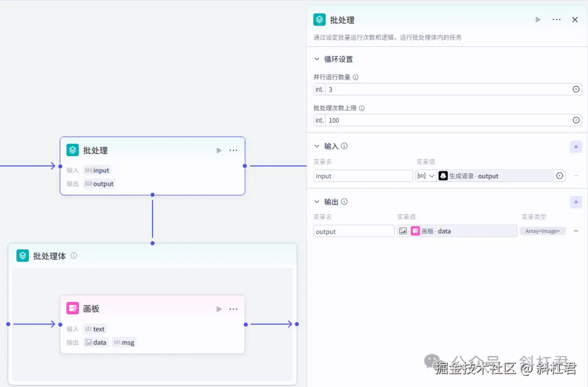Viewport: 588px width, 387px height.
Task: Click the clock icon next to 并行运行数量 field
Action: click(x=575, y=89)
